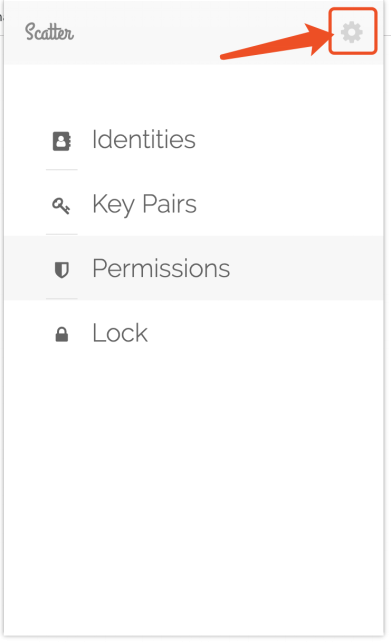
Task: Open the Identities menu entry
Action: pos(144,139)
